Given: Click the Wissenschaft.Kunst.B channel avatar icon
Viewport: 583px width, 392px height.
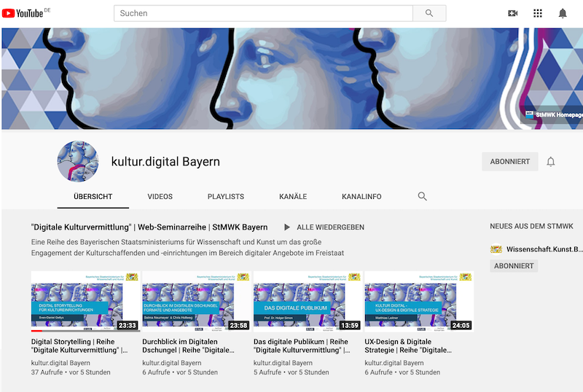Looking at the screenshot, I should 496,249.
